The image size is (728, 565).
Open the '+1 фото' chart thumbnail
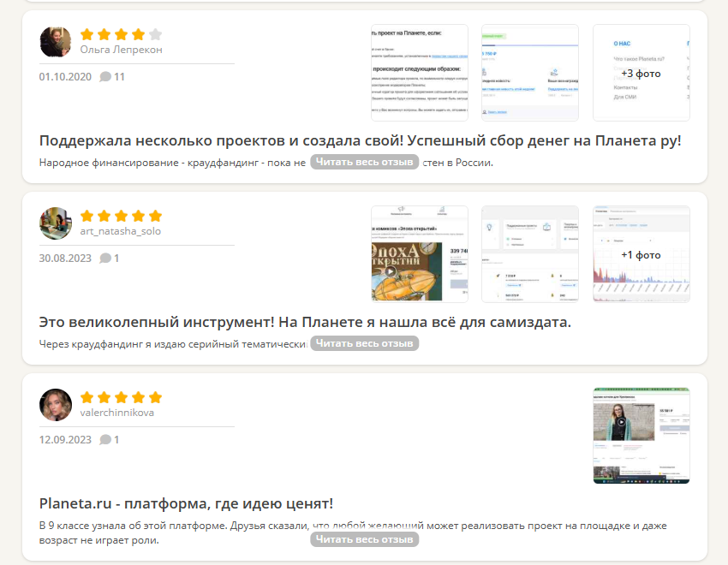pos(641,254)
